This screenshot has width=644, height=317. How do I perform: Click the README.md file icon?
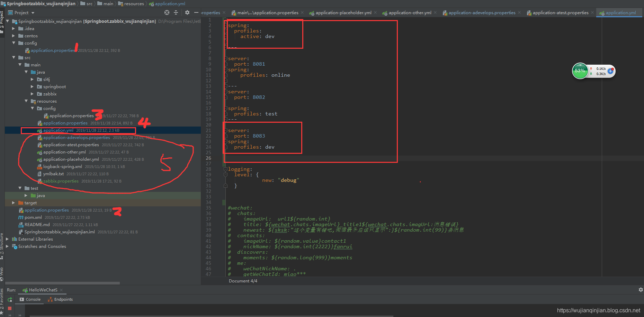[21, 225]
